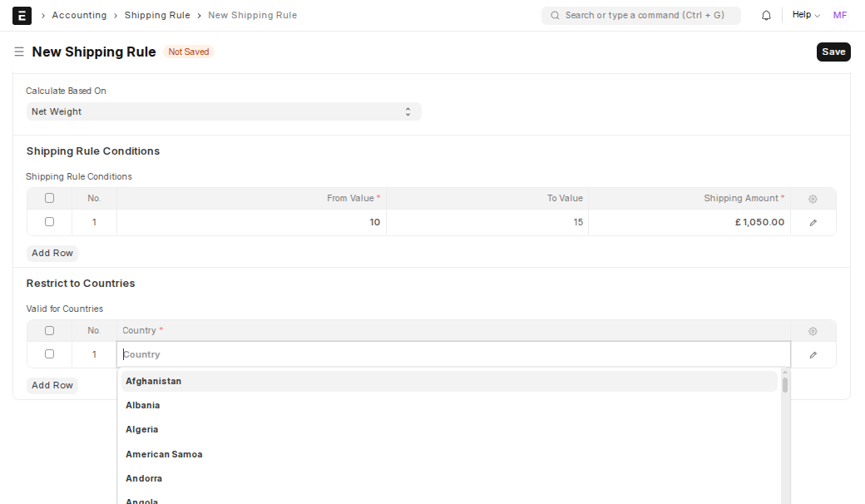
Task: Tick the row 1 country checkbox
Action: [49, 354]
